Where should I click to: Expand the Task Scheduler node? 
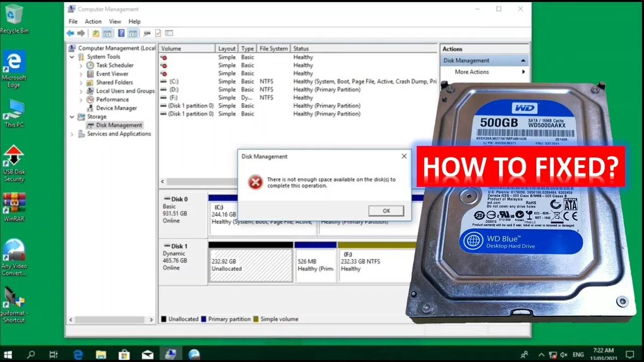click(81, 65)
